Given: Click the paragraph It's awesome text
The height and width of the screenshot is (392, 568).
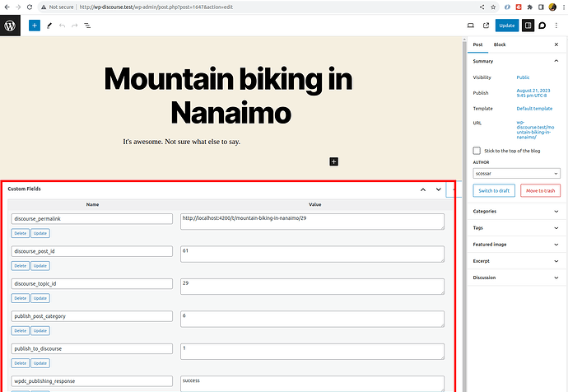Looking at the screenshot, I should point(181,142).
